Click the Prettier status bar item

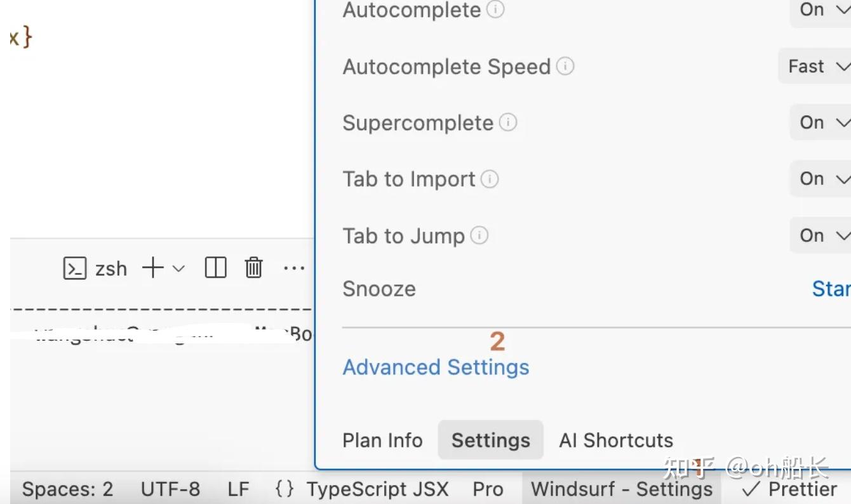point(789,489)
